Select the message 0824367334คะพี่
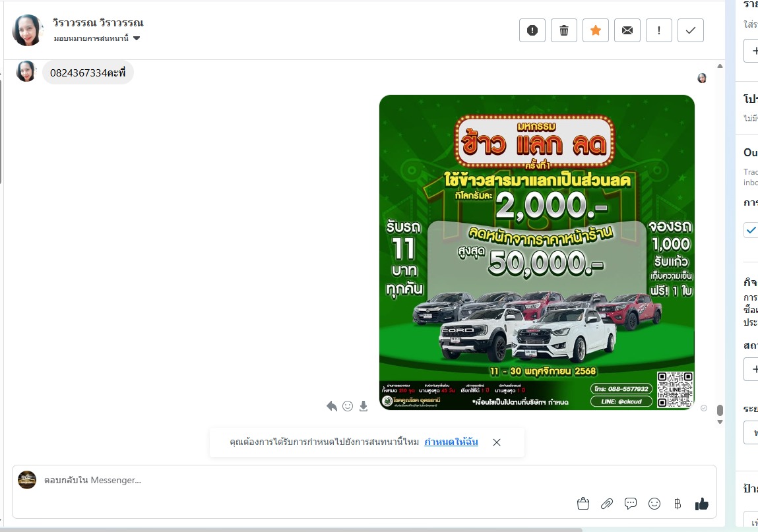Viewport: 758px width, 532px height. (x=88, y=73)
